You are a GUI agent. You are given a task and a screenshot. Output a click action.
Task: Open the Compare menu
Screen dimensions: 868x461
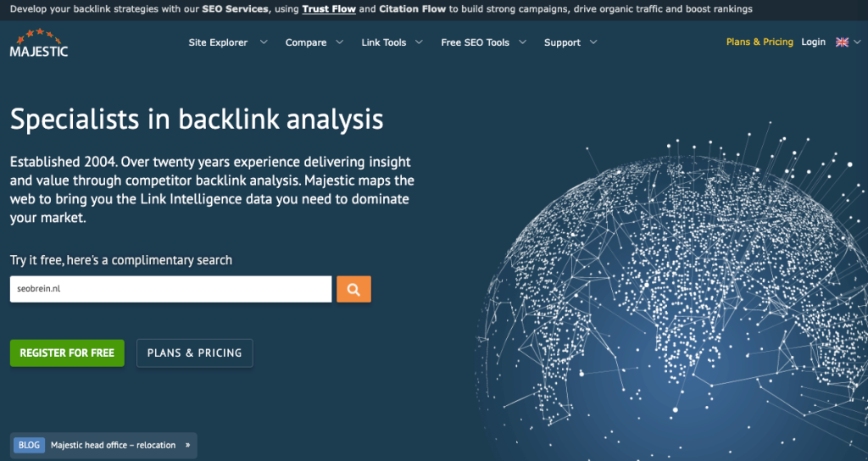[x=305, y=42]
